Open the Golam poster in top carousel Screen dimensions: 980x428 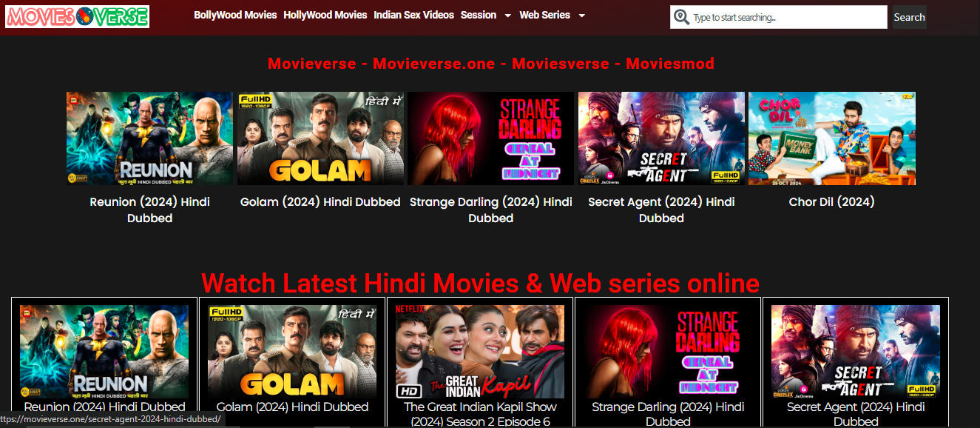320,138
